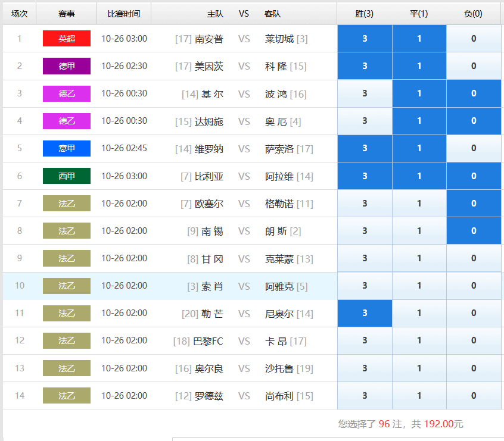Select win (3) for 欧塞尔 vs 格勒诺
Screen dimensions: 504x441
pos(365,204)
